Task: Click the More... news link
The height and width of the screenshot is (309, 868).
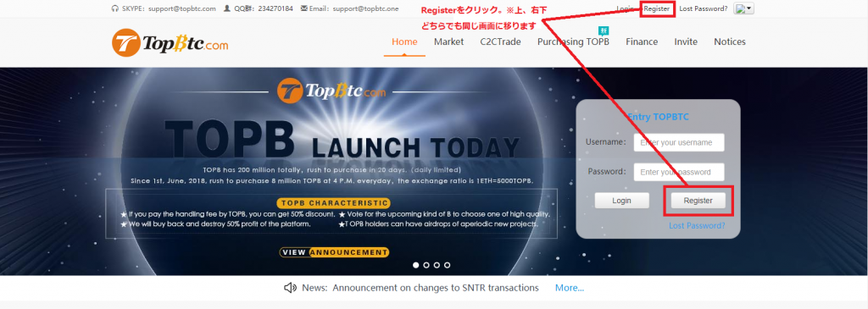Action: pyautogui.click(x=570, y=288)
